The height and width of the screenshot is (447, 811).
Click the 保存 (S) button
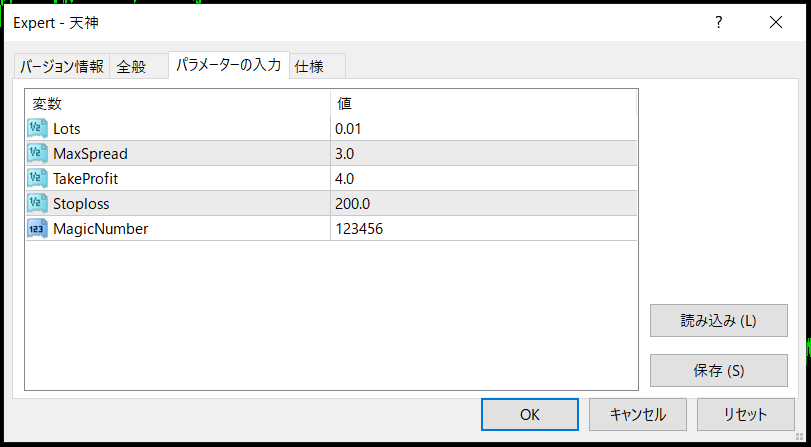718,370
